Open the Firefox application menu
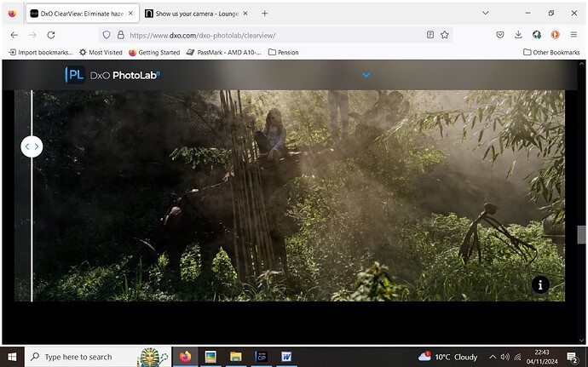This screenshot has height=367, width=588. [574, 35]
